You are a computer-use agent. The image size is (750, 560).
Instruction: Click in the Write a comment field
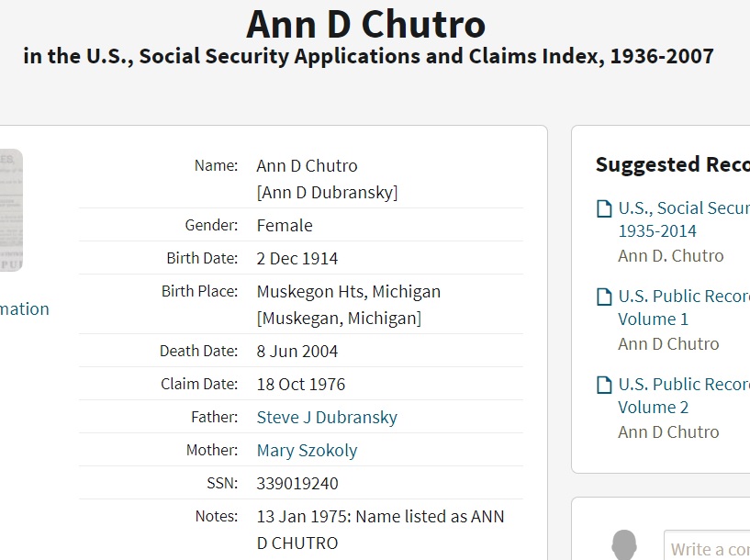tap(709, 549)
